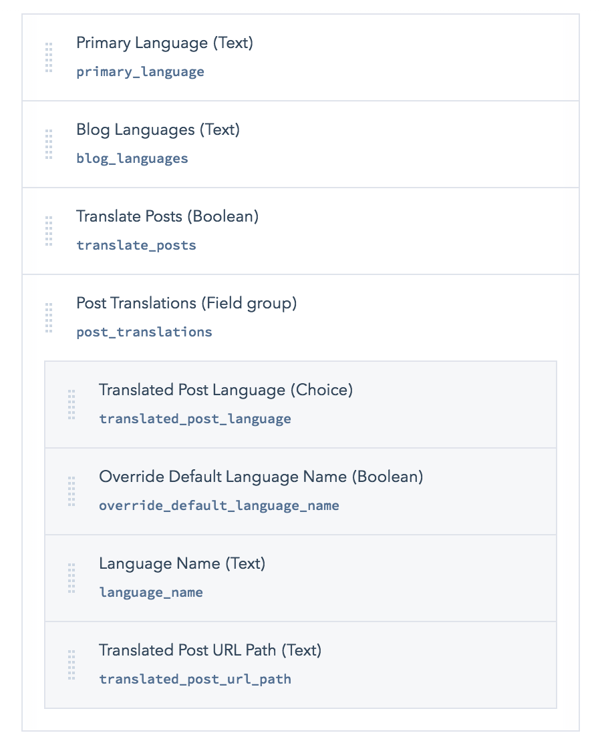Select the Translate Posts (Boolean) field
600x749 pixels.
[x=167, y=216]
